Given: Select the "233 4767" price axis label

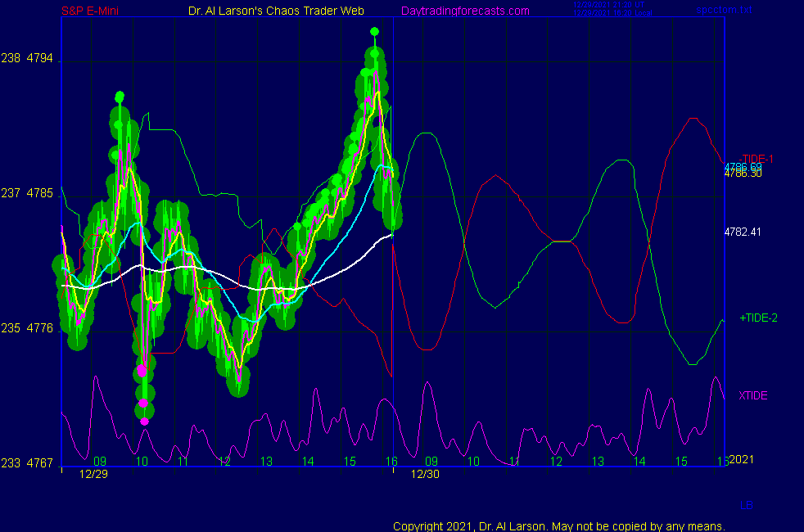Looking at the screenshot, I should click(x=27, y=463).
